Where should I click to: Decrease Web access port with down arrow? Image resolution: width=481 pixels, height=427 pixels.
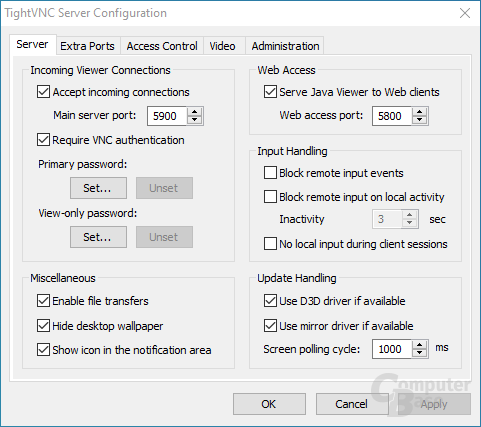[x=419, y=120]
